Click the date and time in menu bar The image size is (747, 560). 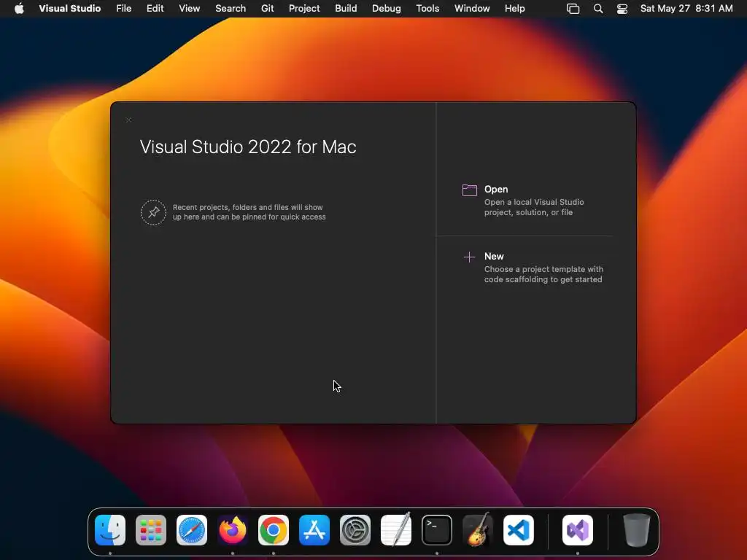coord(686,9)
